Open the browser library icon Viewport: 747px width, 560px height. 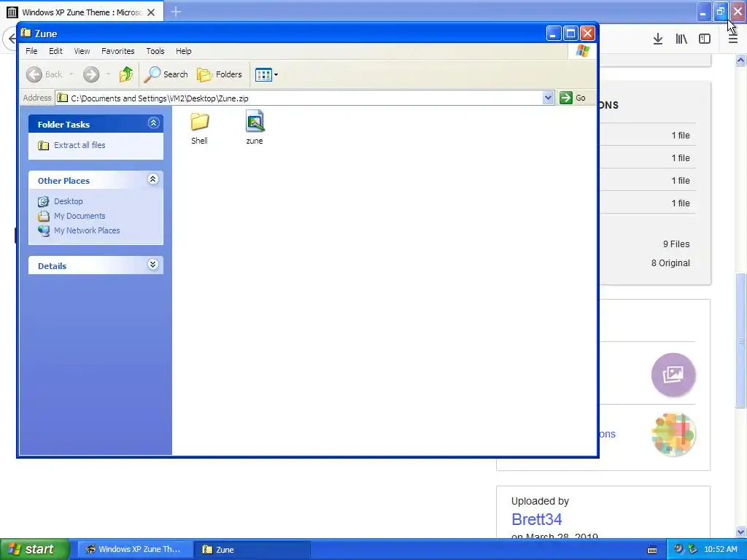(681, 39)
